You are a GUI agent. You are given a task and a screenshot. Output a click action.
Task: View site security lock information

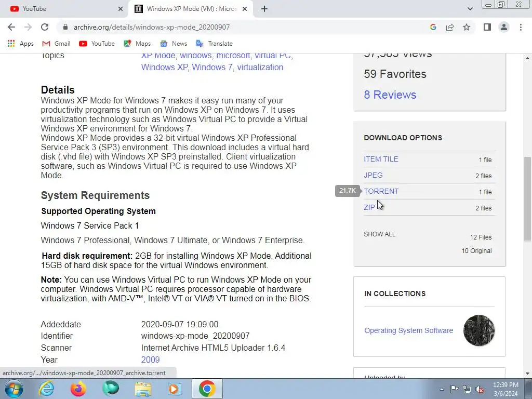(65, 27)
